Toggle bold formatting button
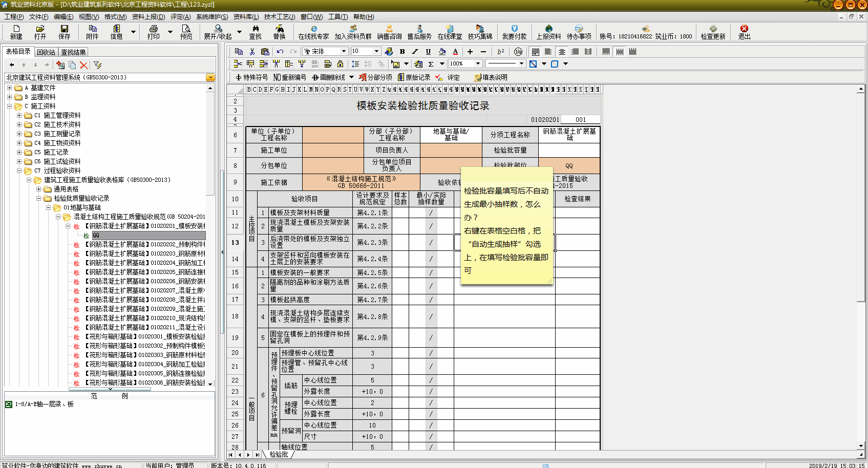The width and height of the screenshot is (868, 468). click(x=402, y=52)
